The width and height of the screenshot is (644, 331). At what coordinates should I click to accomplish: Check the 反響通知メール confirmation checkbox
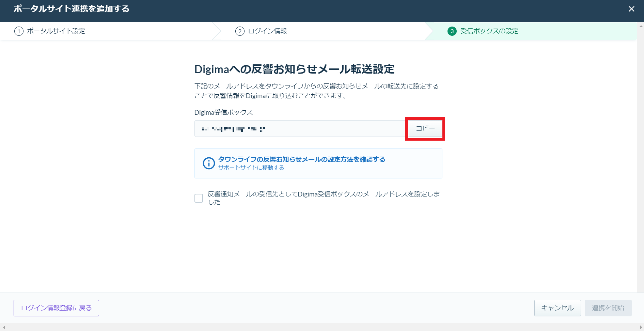[199, 198]
